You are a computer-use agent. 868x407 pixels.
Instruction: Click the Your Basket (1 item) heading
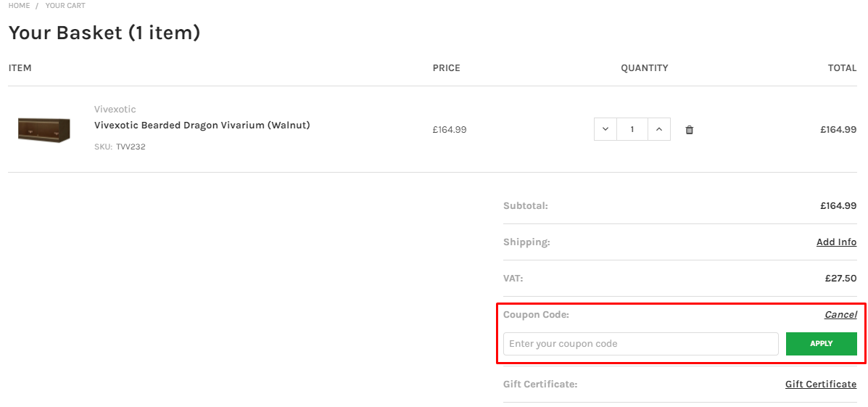104,33
